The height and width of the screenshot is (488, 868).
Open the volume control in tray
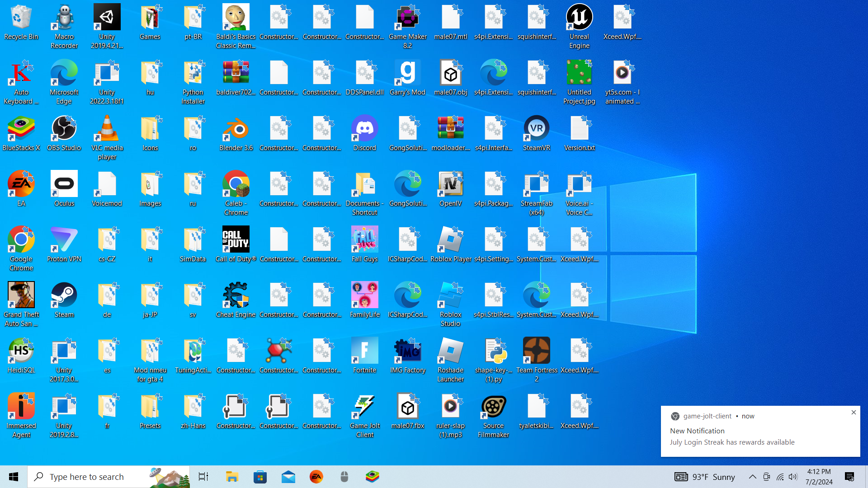[793, 477]
